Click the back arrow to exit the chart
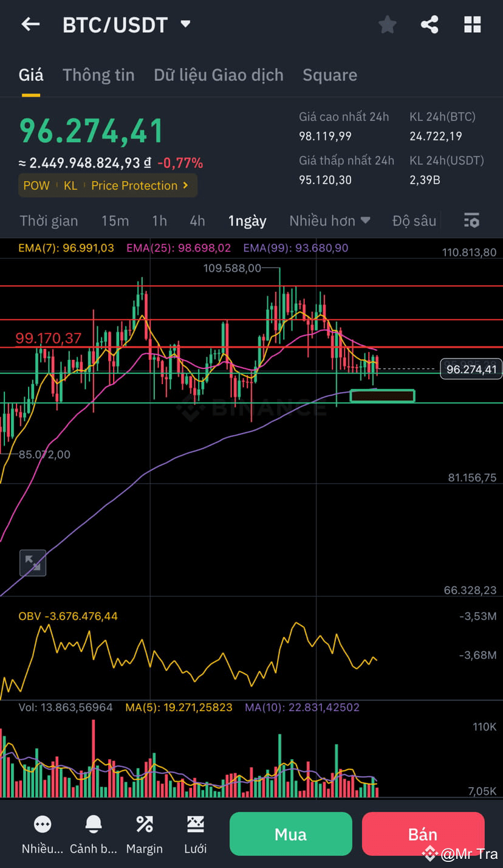503x868 pixels. click(30, 24)
